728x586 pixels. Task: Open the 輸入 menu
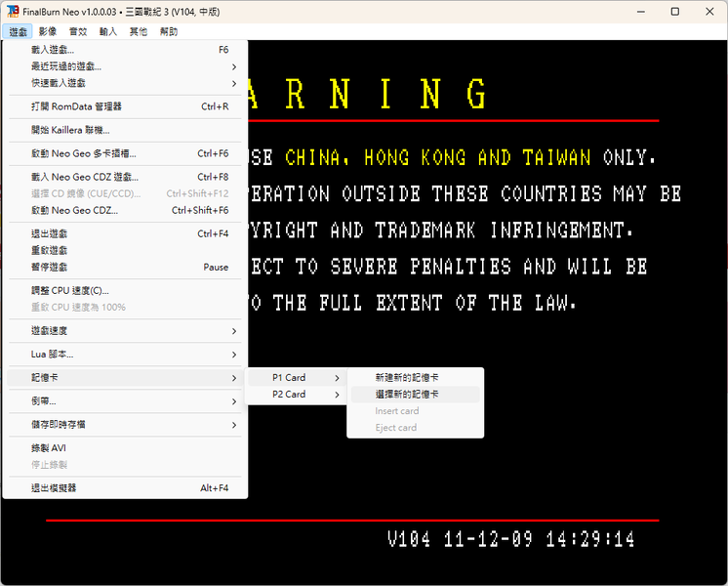pos(108,31)
